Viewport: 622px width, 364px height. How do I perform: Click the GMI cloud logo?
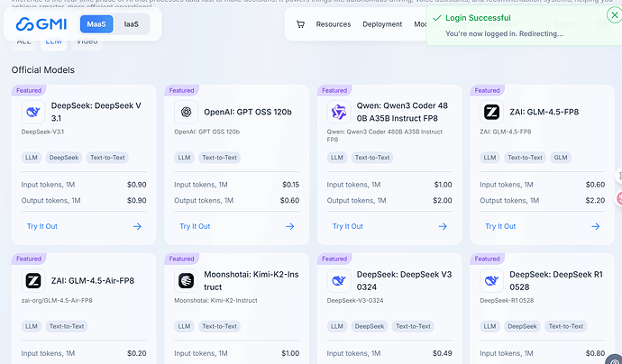(x=41, y=24)
